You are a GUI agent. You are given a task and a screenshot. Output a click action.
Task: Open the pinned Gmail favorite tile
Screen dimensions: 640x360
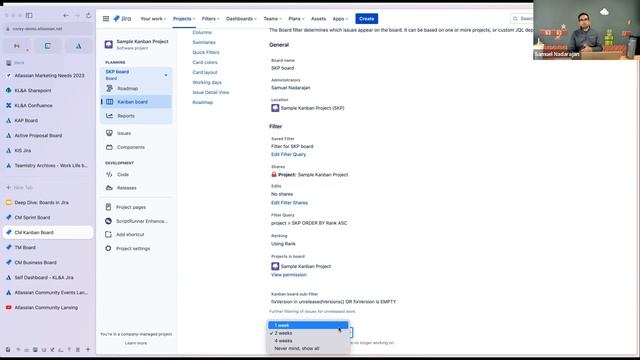coord(17,46)
